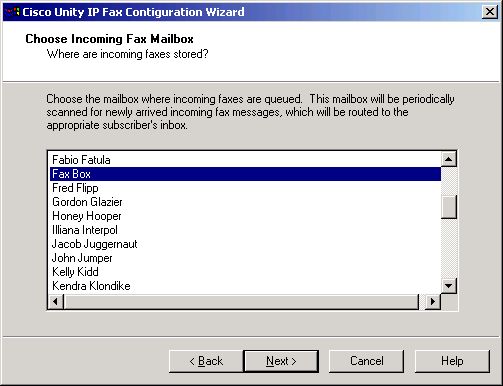Close the IP Fax Configuration Wizard

coord(490,12)
